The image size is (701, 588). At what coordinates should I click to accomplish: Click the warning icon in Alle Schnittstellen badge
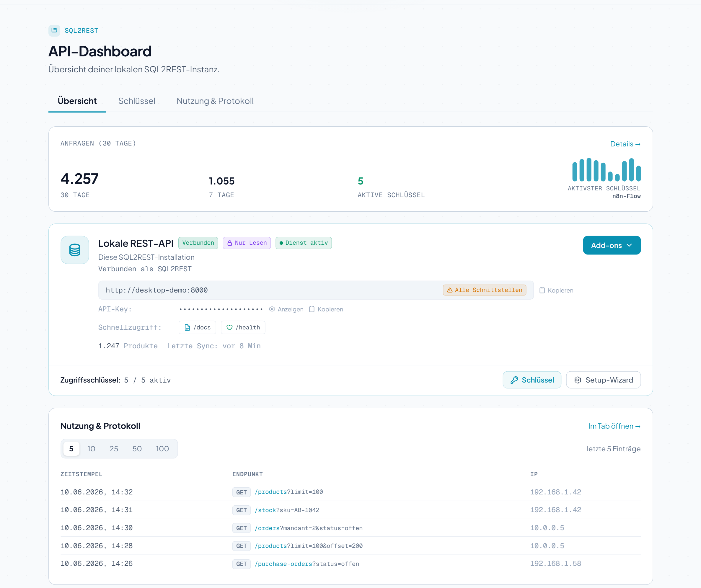[450, 290]
